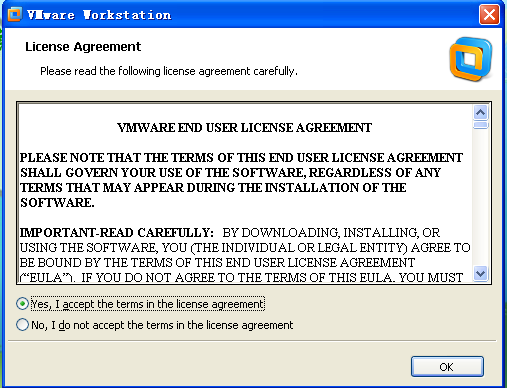Screen dimensions: 507x388
Task: Click the license scrollbar up arrow
Action: pos(480,113)
